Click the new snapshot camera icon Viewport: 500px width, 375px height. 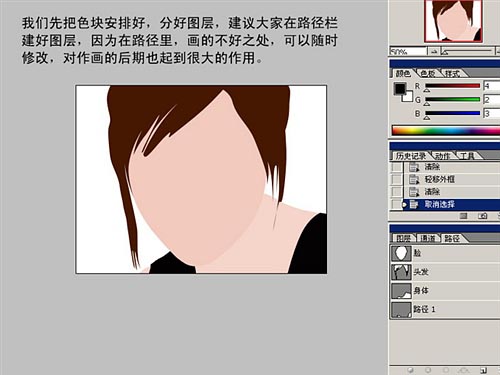pyautogui.click(x=483, y=216)
